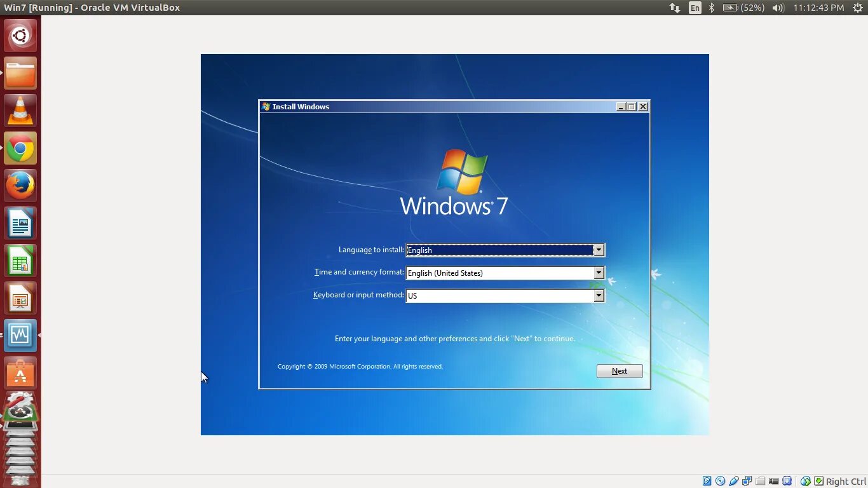This screenshot has width=868, height=488.
Task: Click the Right Ctrl host key text
Action: tap(846, 482)
